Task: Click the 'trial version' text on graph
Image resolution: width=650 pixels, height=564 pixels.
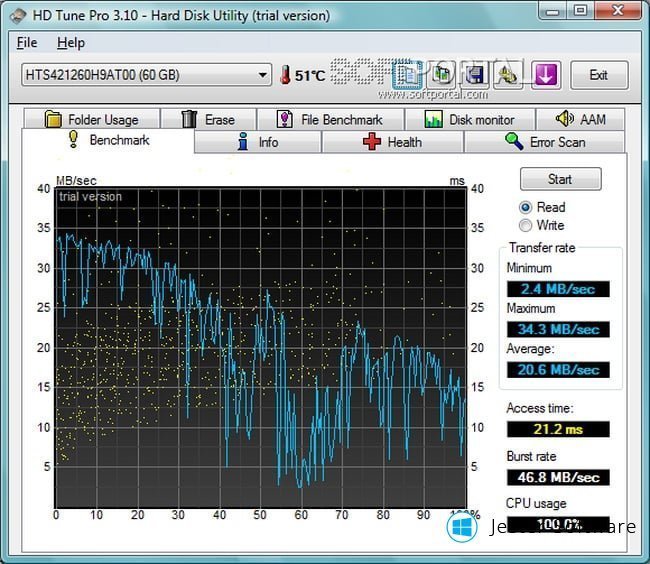Action: [90, 196]
